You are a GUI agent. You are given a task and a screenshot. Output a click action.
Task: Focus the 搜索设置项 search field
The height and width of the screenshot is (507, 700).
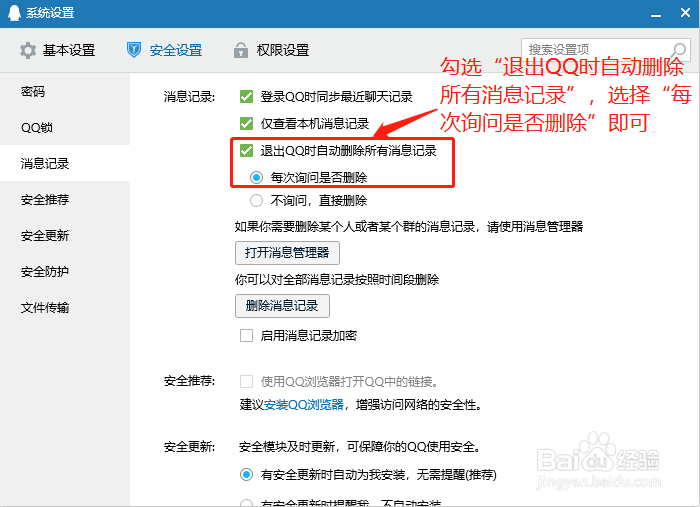[x=606, y=49]
